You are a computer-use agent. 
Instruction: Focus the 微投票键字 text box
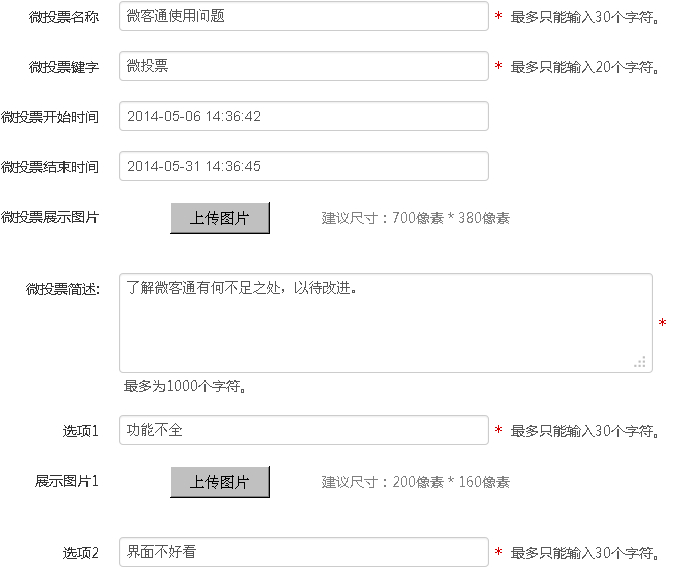coord(303,66)
